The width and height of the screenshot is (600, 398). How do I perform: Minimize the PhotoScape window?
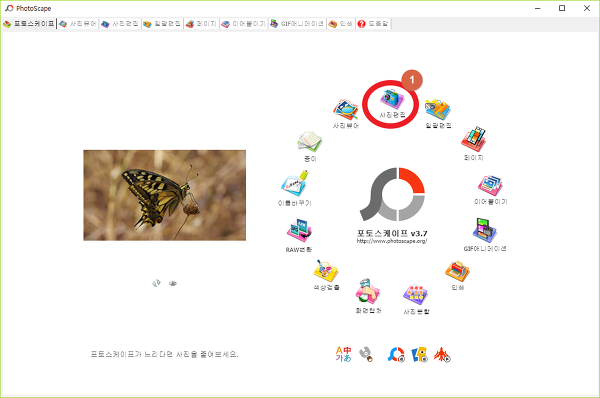(538, 8)
